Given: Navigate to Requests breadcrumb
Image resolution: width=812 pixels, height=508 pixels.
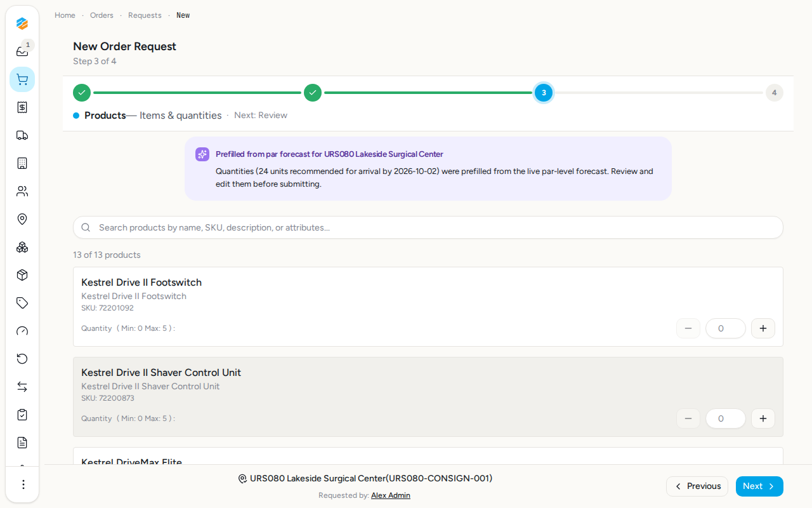Looking at the screenshot, I should 145,15.
